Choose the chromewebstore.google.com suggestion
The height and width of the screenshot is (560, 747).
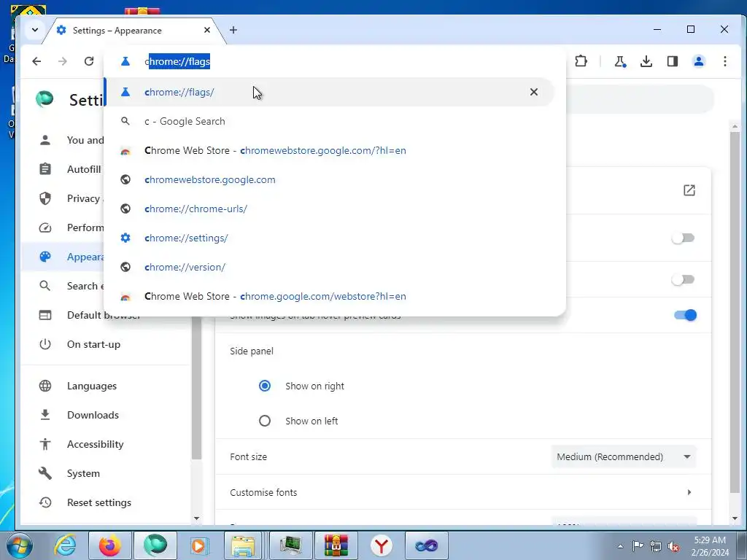329,179
